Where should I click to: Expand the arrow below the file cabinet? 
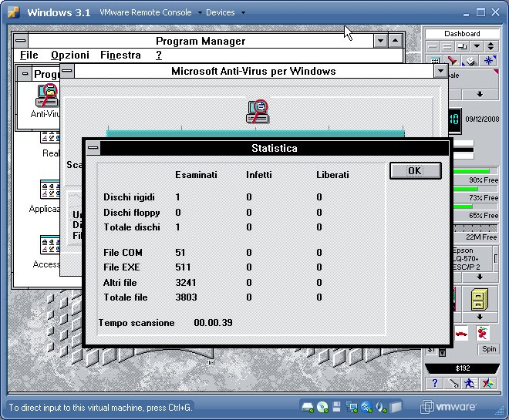pyautogui.click(x=480, y=317)
